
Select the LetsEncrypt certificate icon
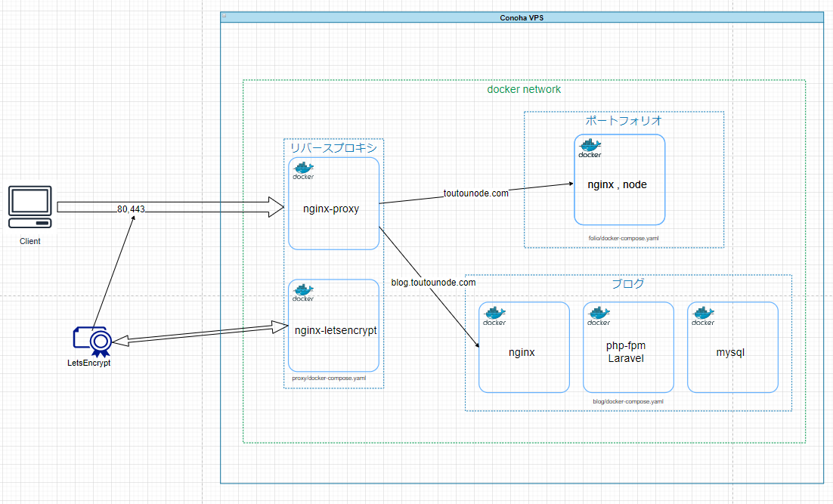[x=91, y=341]
